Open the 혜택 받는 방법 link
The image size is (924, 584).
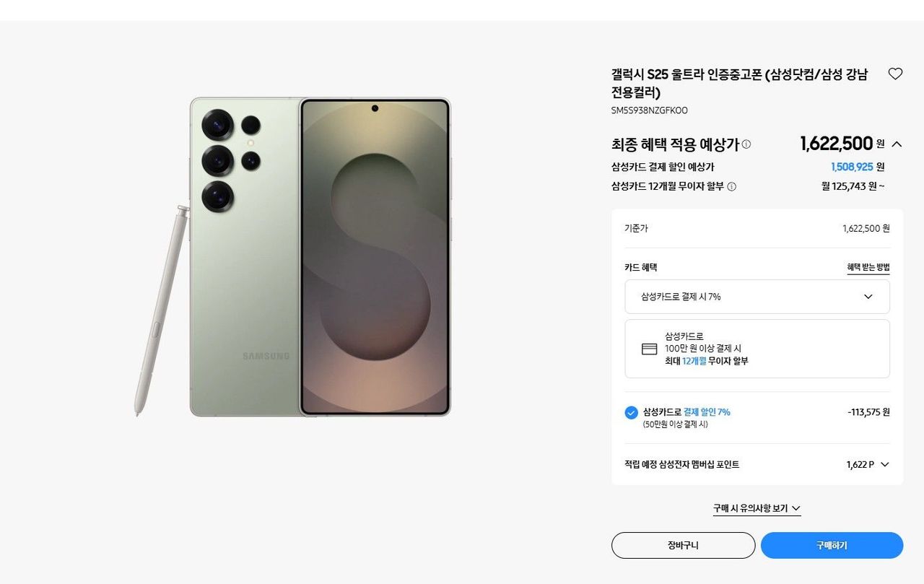tap(868, 267)
